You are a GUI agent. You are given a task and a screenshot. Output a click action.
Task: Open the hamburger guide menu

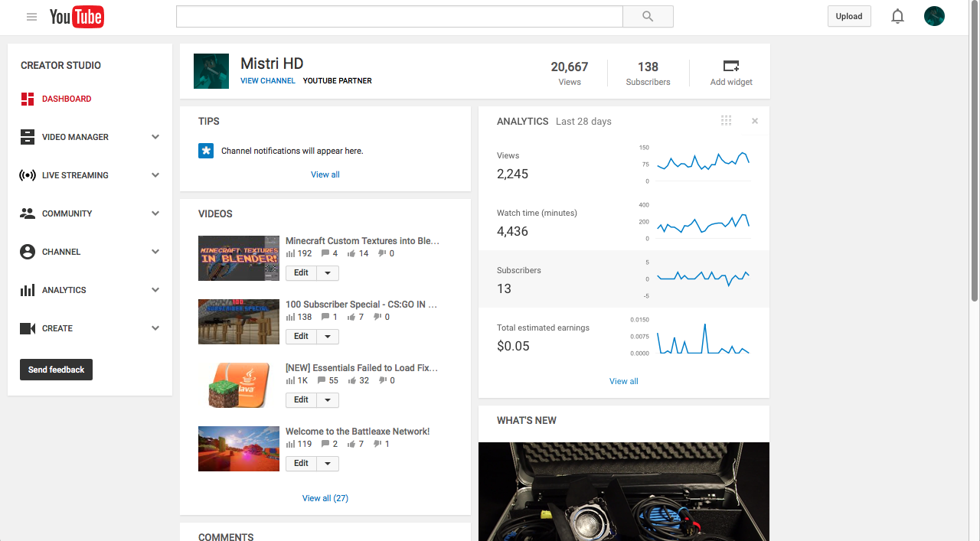31,17
